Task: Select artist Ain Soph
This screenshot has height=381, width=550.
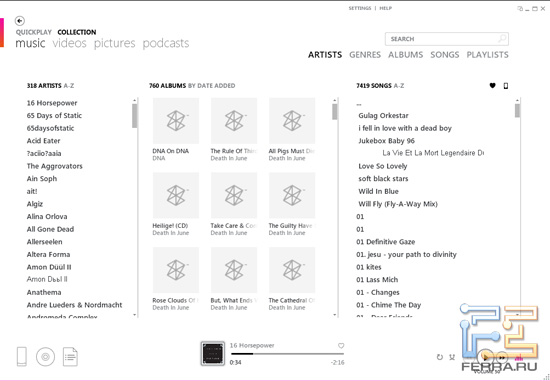Action: click(42, 179)
